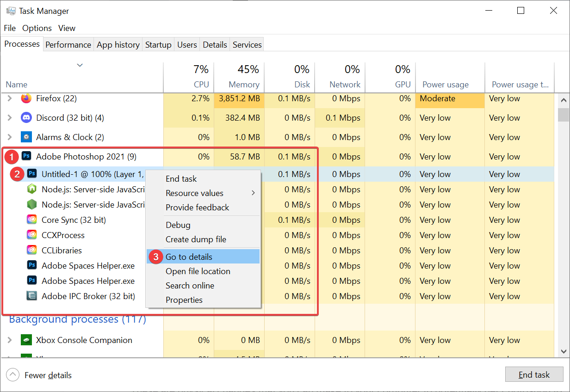Switch to the Startup tab

click(158, 45)
